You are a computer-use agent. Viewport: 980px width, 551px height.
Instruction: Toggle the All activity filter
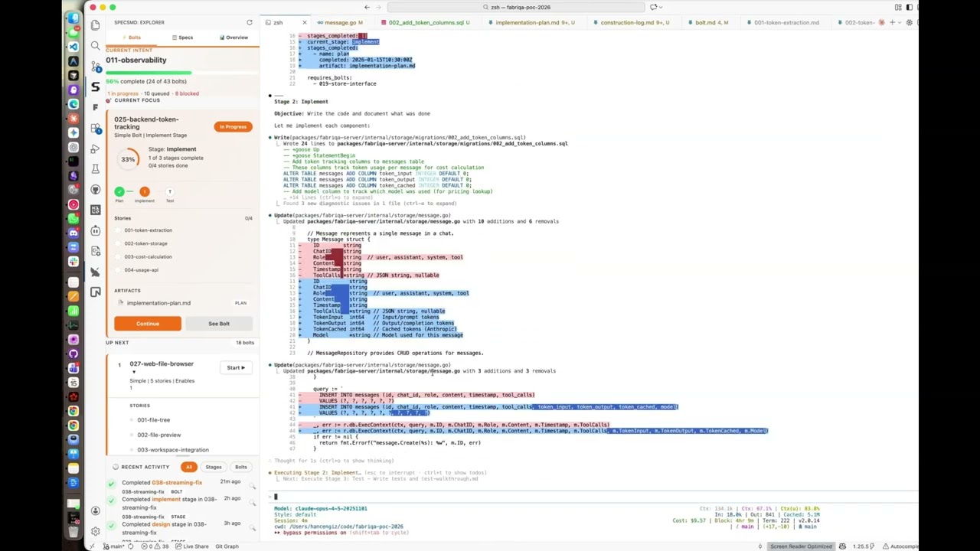[188, 467]
